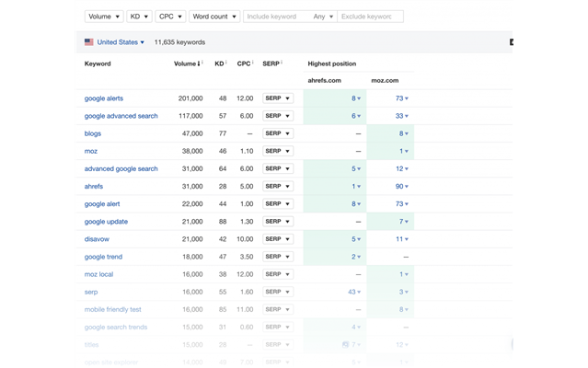Open the Any match-type dropdown

(323, 17)
